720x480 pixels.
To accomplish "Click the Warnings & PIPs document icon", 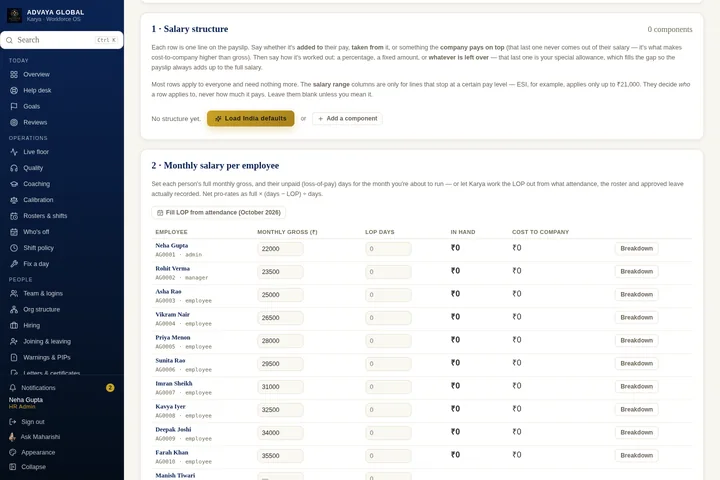I will point(14,357).
